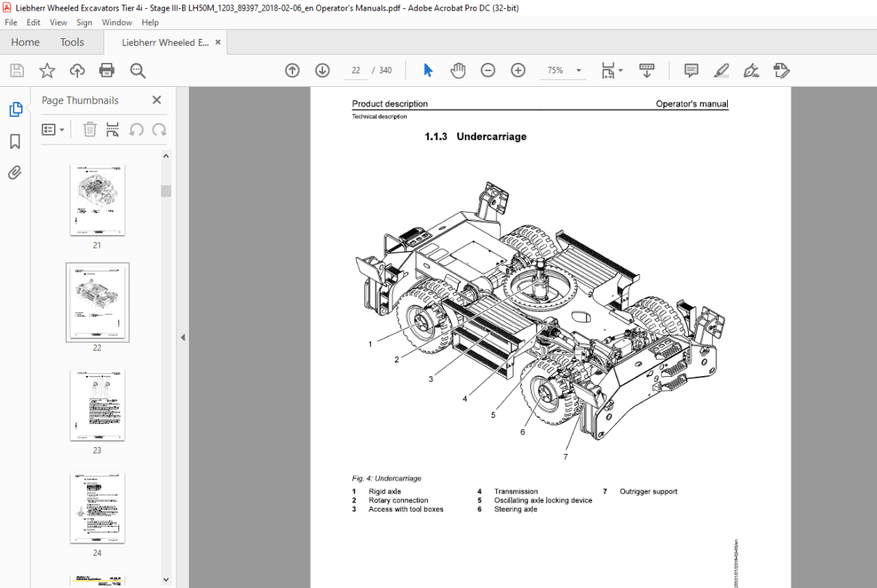Click the Print file icon
The height and width of the screenshot is (588, 877).
point(106,70)
